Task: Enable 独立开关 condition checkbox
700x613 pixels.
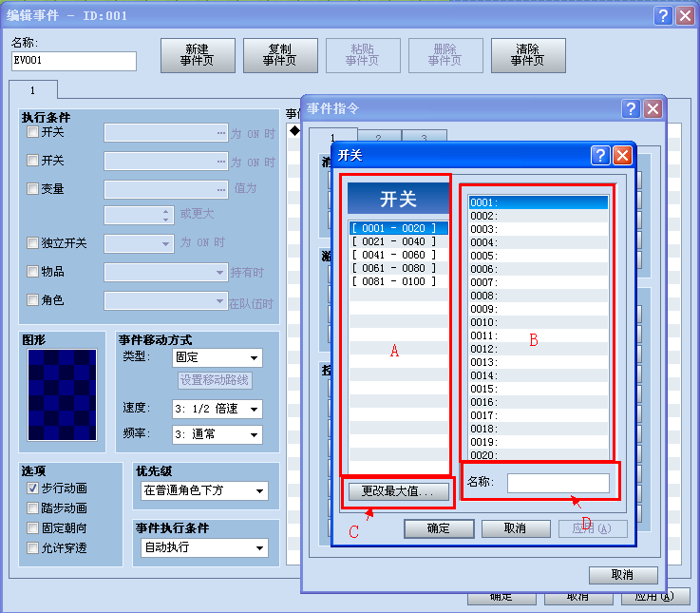Action: tap(32, 242)
